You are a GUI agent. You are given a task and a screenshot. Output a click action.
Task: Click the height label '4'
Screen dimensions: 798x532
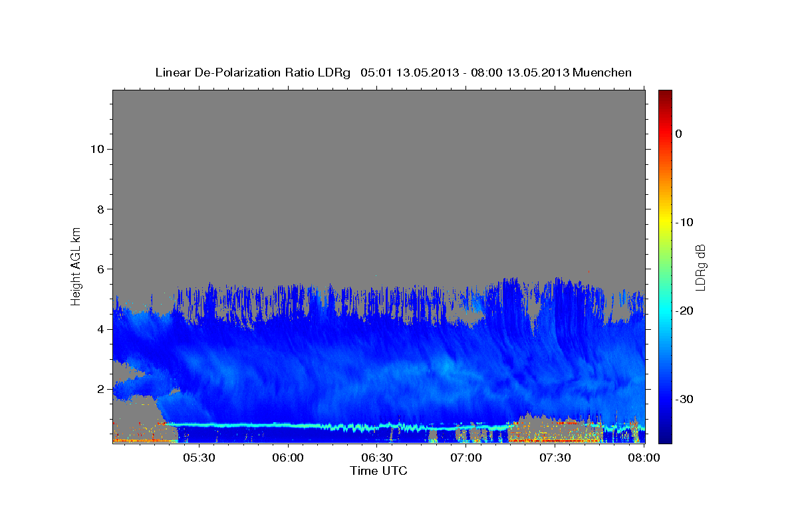pyautogui.click(x=101, y=329)
